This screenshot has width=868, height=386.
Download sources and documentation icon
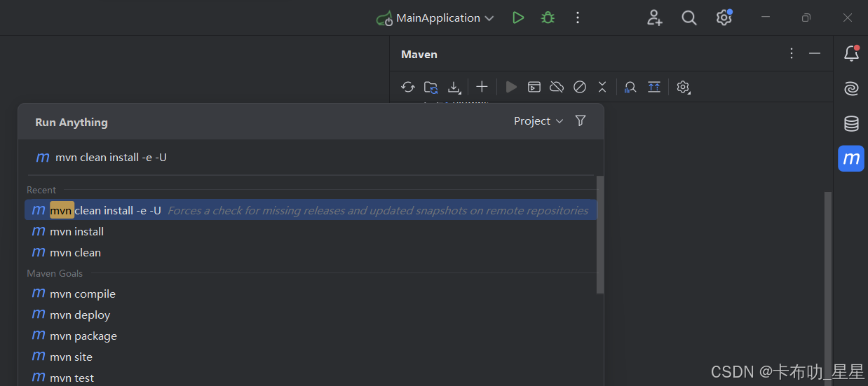tap(454, 87)
